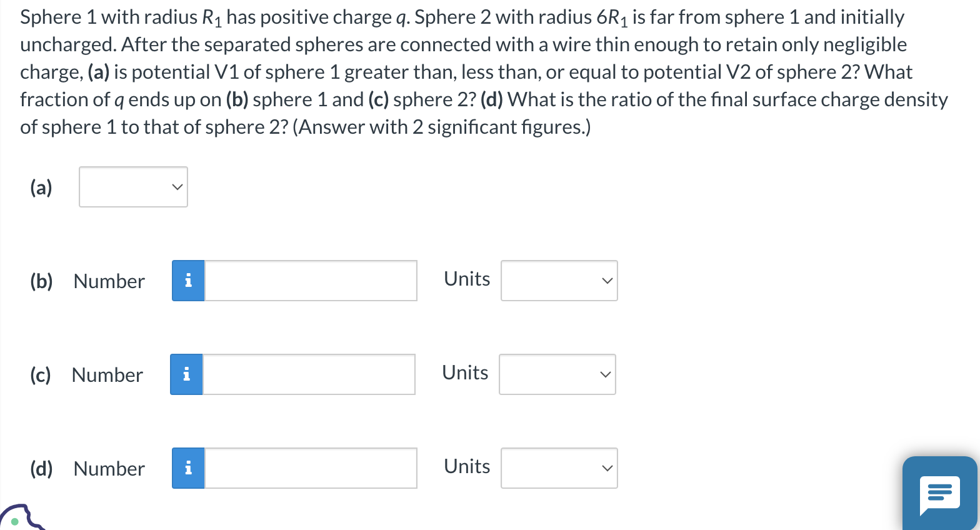Select the blue 'i' tooltip beside the (b) answer box

pos(187,281)
